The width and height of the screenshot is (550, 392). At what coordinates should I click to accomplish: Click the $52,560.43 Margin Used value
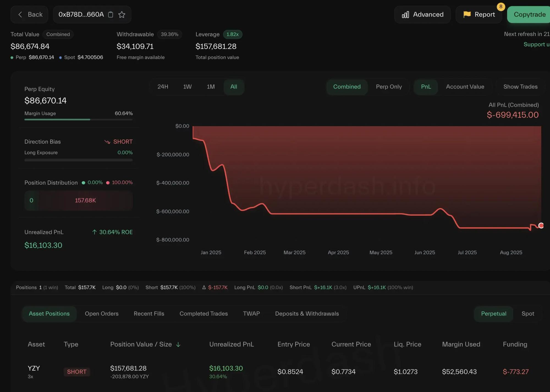pyautogui.click(x=459, y=372)
